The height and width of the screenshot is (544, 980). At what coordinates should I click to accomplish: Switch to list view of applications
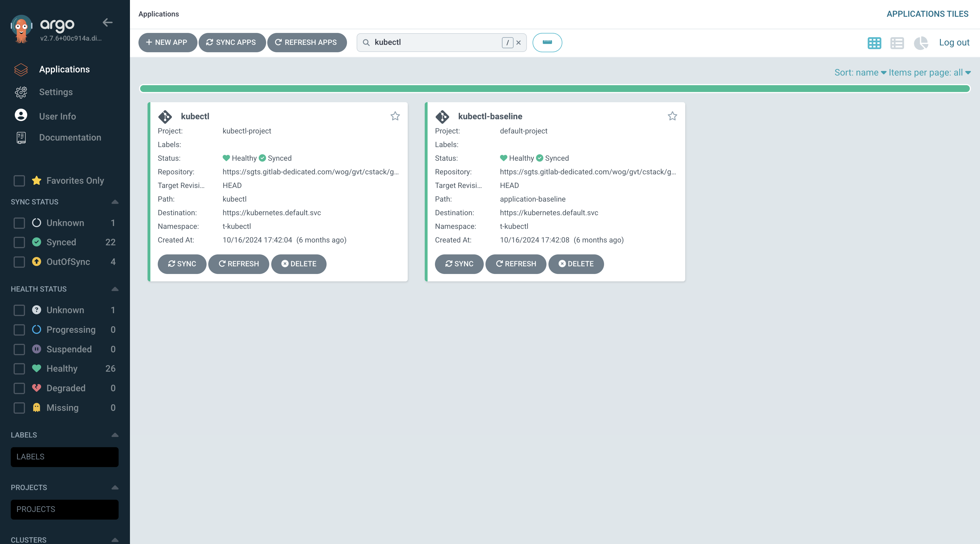897,43
